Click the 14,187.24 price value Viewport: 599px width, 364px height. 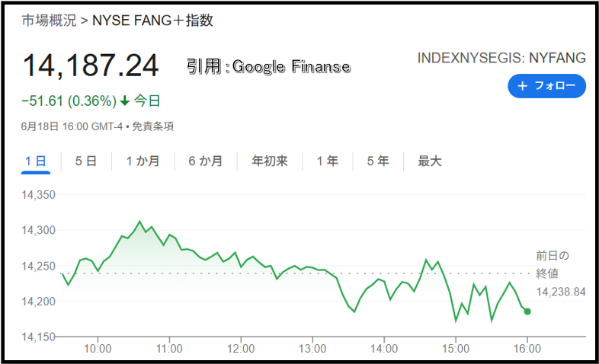pos(91,66)
